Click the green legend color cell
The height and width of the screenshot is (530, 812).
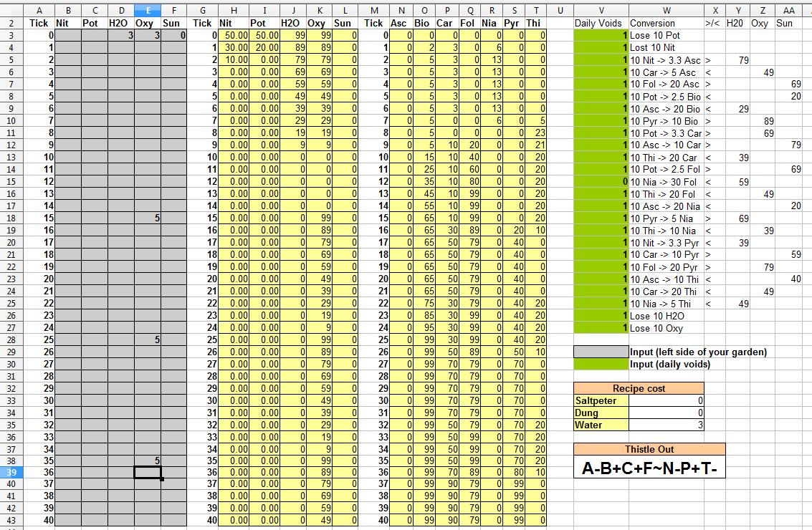click(601, 364)
